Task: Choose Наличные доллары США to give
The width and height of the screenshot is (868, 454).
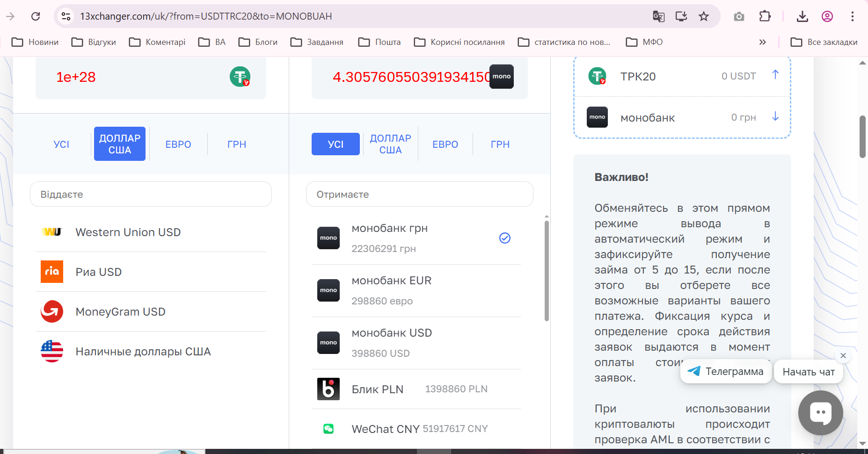Action: (x=151, y=351)
